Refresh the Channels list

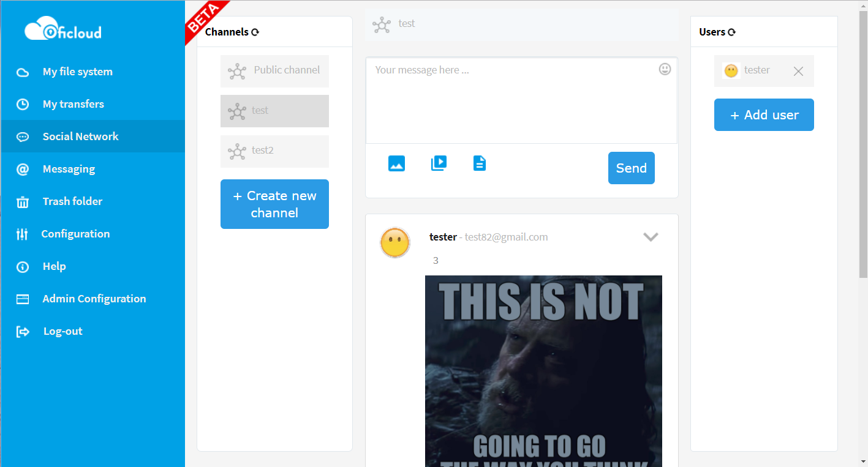click(x=255, y=32)
